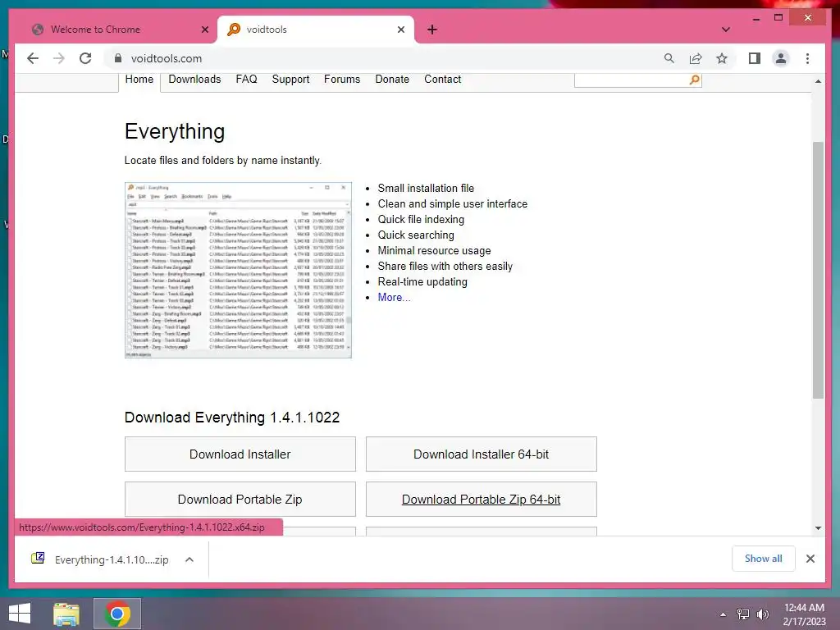840x630 pixels.
Task: Click the Everything page heading
Action: point(175,132)
